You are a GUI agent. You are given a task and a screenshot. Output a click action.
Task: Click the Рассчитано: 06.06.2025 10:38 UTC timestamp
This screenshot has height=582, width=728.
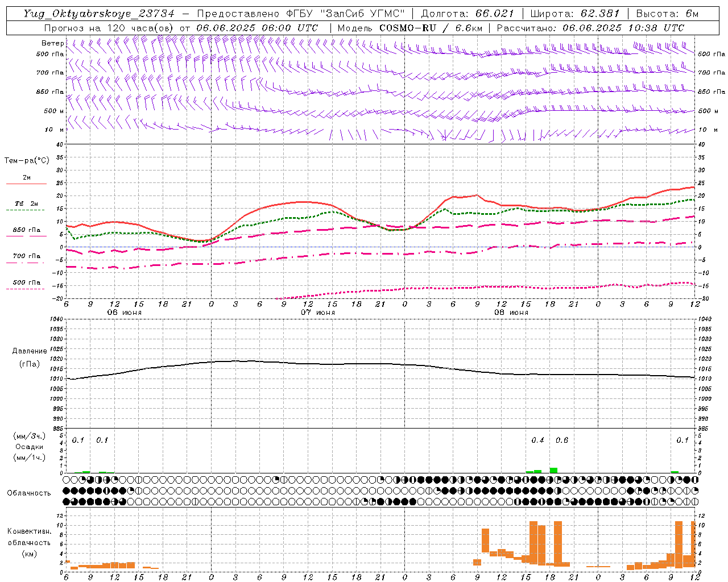pyautogui.click(x=590, y=28)
